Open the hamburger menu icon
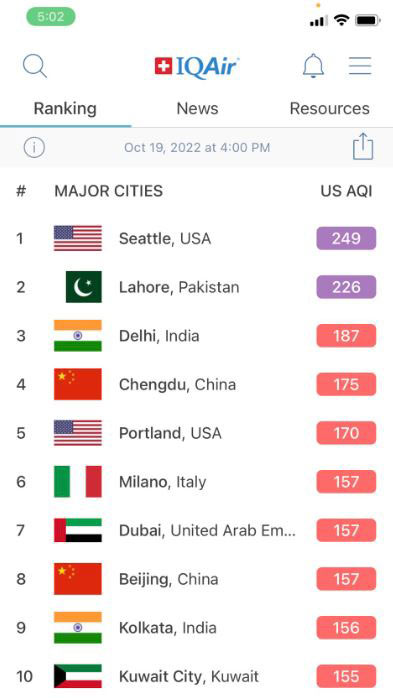Image resolution: width=393 pixels, height=698 pixels. tap(360, 66)
